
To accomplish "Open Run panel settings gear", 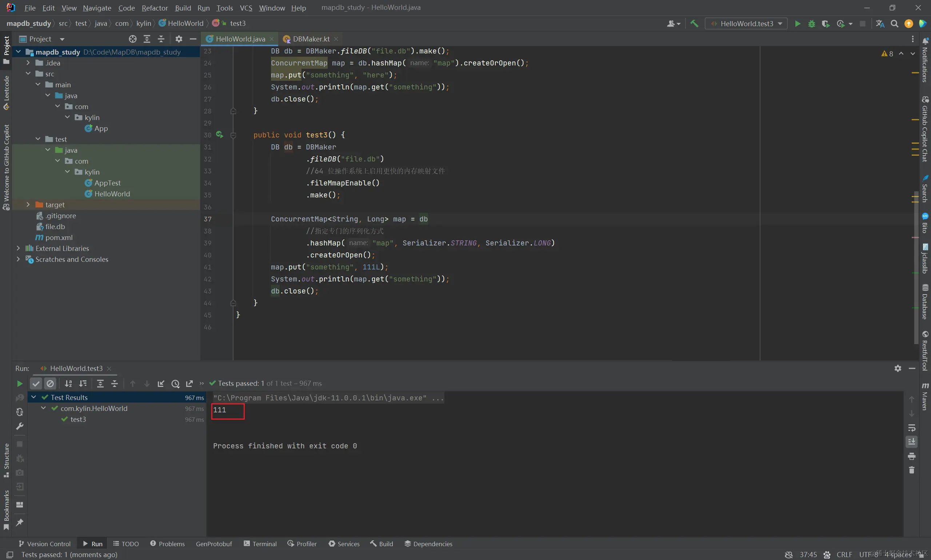I will coord(898,368).
